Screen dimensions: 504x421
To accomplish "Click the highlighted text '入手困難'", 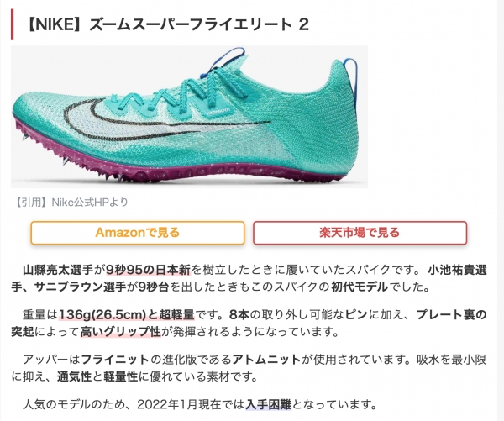I will coord(269,404).
